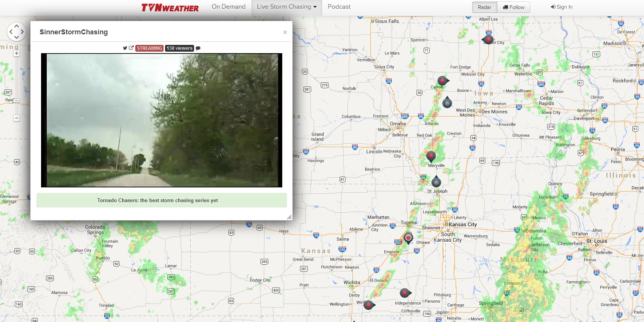Select the red chaser marker at Carroll
The width and height of the screenshot is (644, 322).
coord(443,81)
